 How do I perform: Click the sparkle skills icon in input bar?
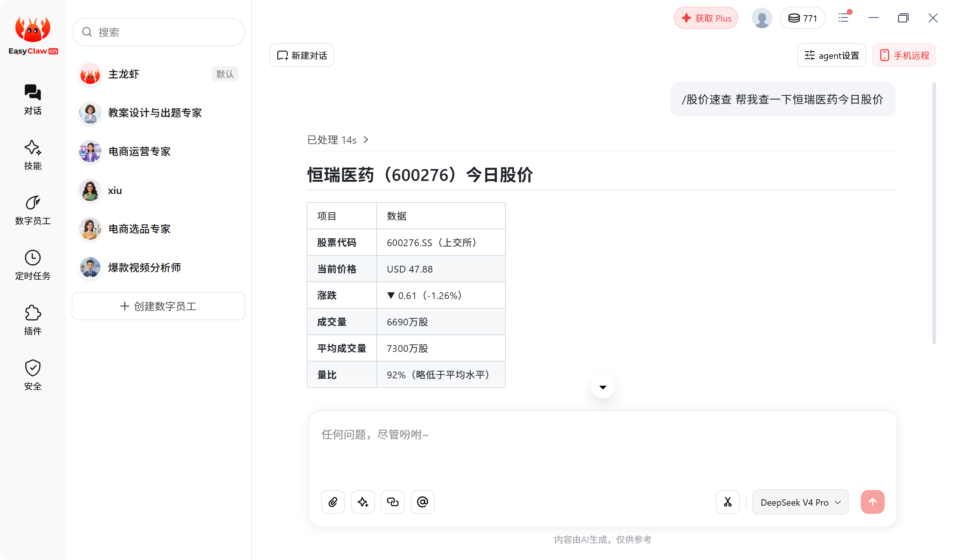[x=363, y=502]
